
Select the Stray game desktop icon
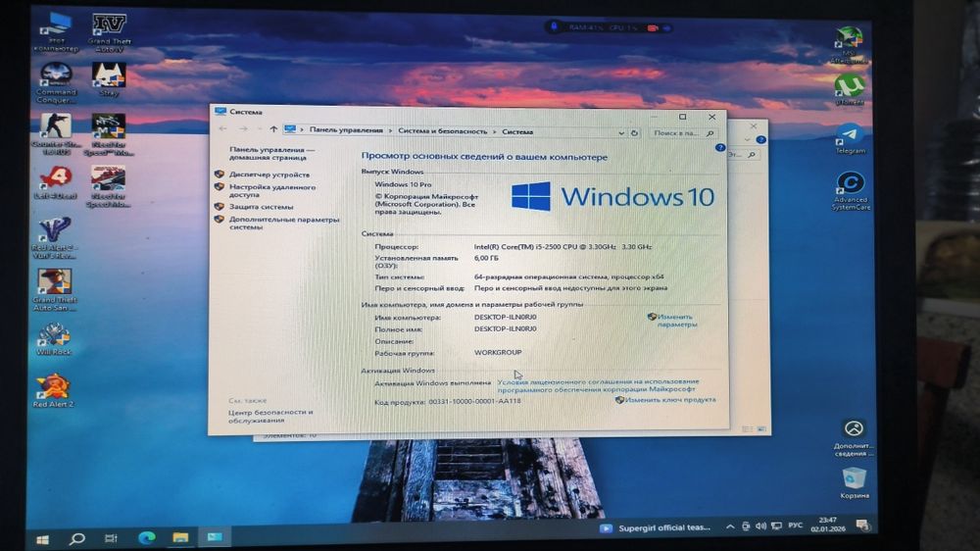(109, 79)
